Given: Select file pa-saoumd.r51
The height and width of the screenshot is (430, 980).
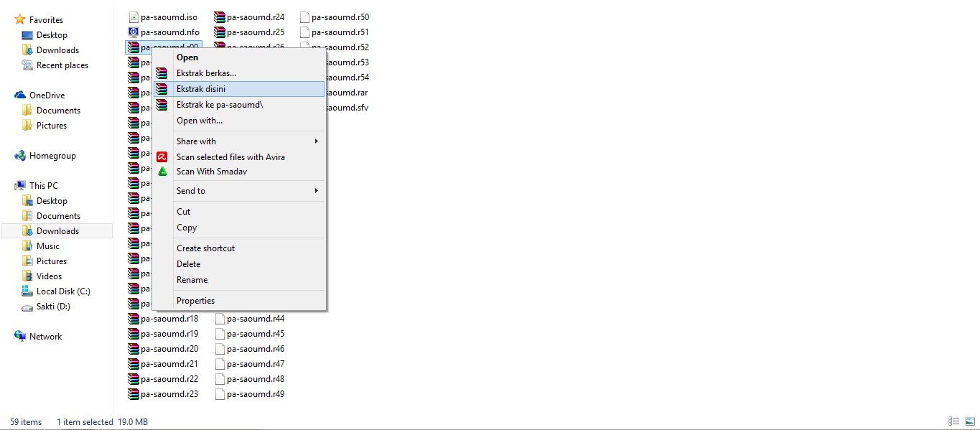Looking at the screenshot, I should click(335, 32).
